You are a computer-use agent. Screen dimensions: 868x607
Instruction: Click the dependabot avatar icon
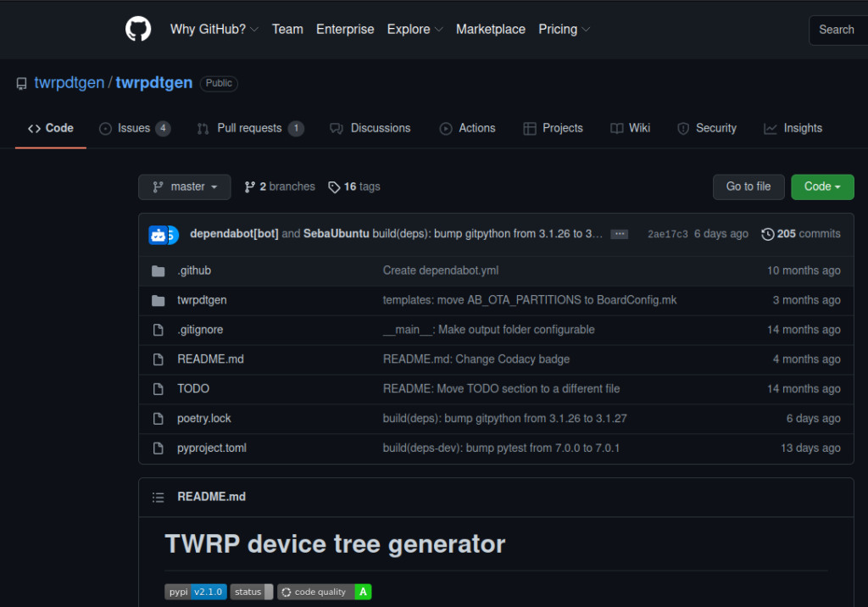tap(159, 235)
